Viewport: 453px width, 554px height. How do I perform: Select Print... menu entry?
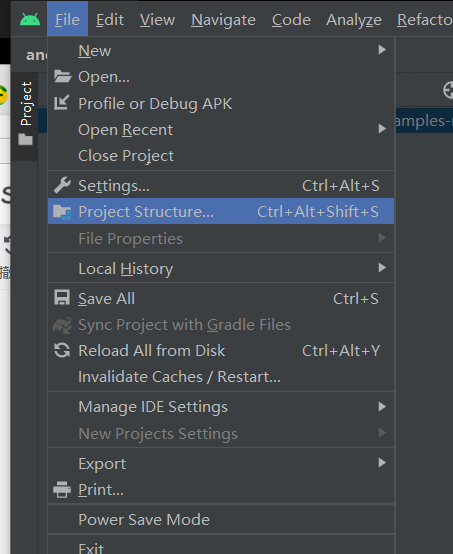(221, 490)
